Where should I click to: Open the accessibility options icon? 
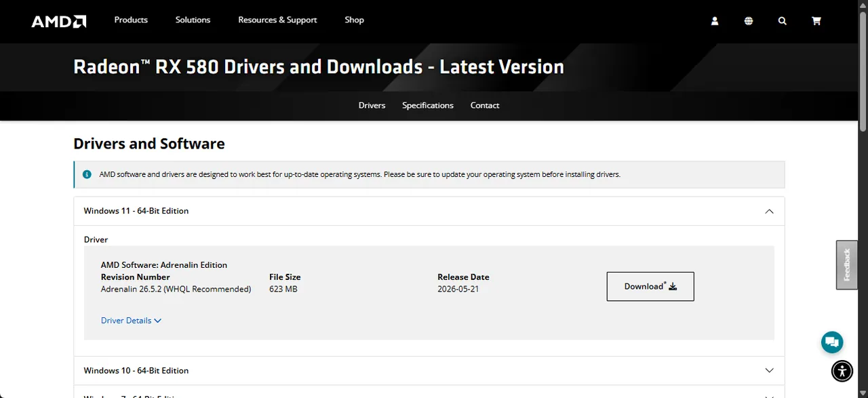842,371
